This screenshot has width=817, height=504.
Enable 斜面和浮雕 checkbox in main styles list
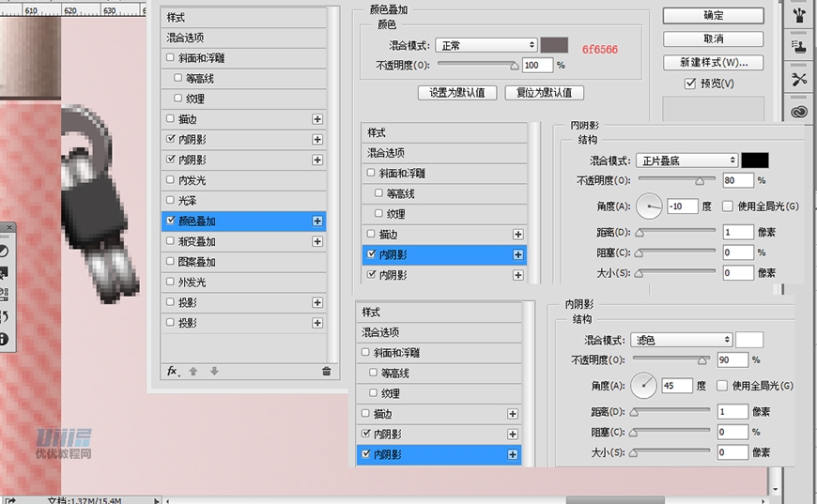(170, 58)
